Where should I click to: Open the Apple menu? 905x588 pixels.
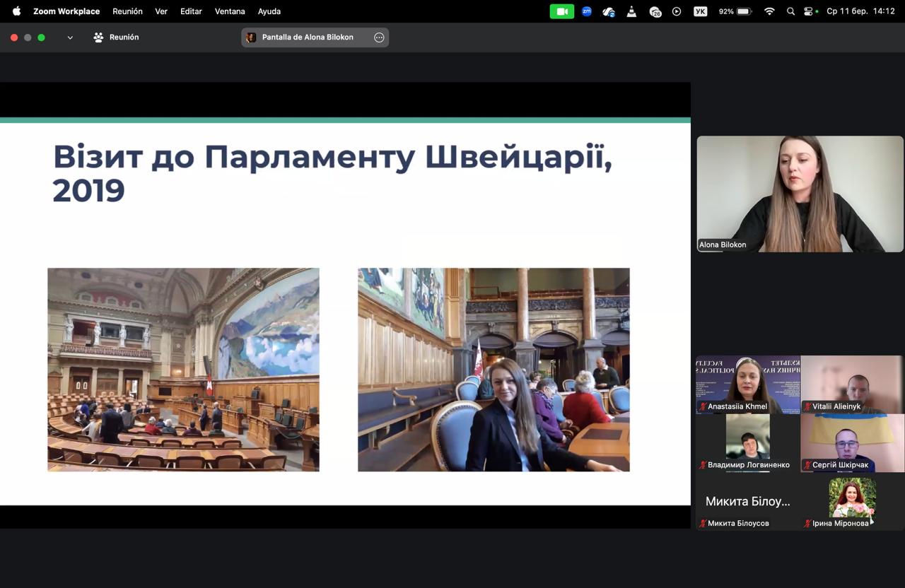click(x=16, y=11)
